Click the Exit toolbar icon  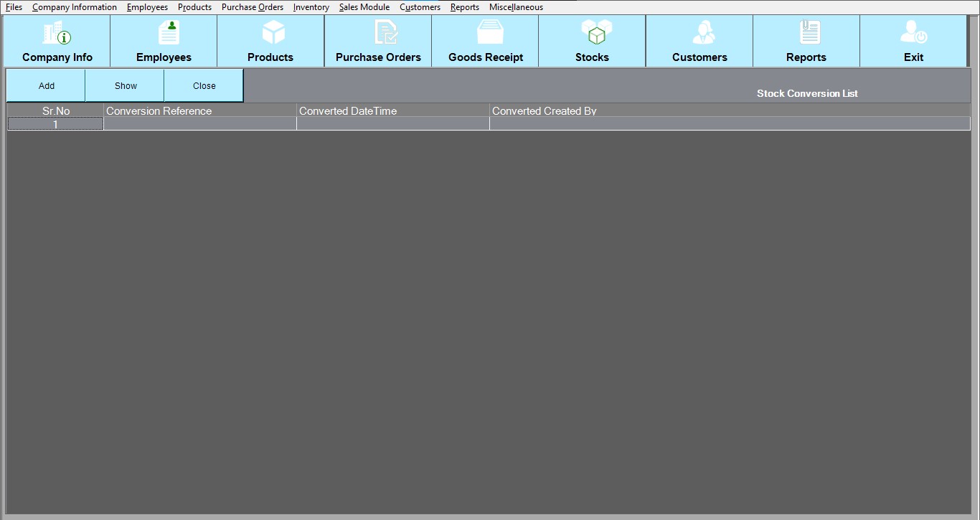913,33
